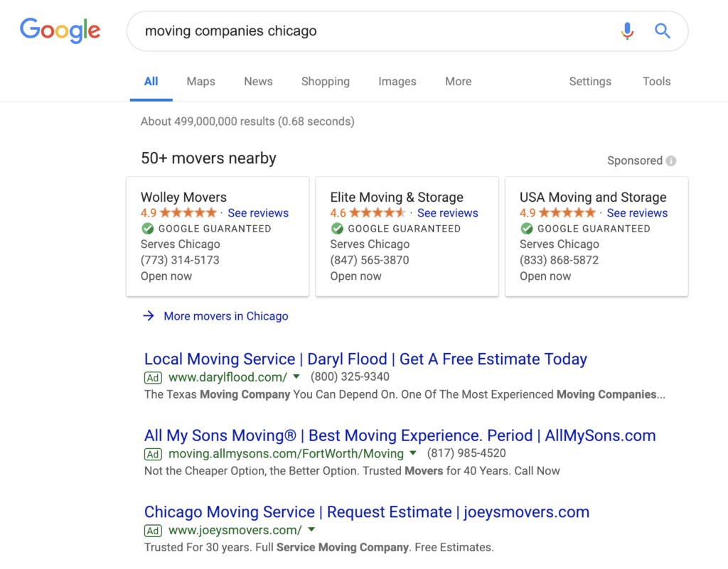Open the Settings menu

coord(590,81)
